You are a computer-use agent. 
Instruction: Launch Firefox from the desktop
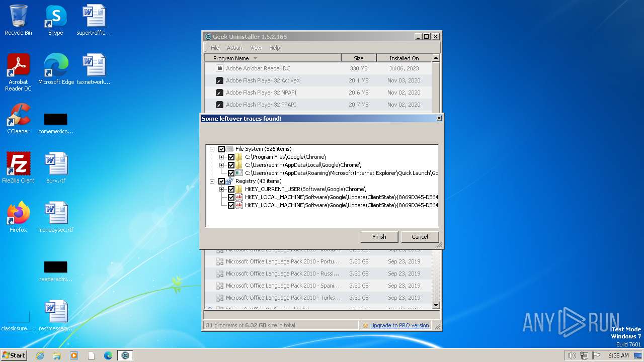(x=18, y=217)
